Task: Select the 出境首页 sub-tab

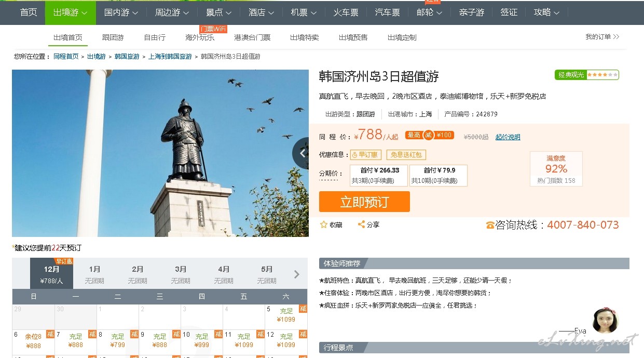Action: [x=68, y=37]
